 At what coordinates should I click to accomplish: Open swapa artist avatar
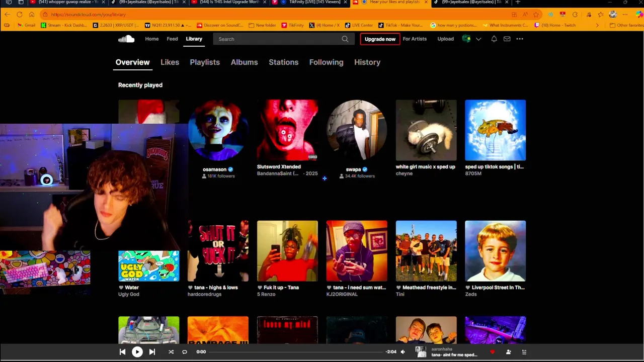coord(357,130)
